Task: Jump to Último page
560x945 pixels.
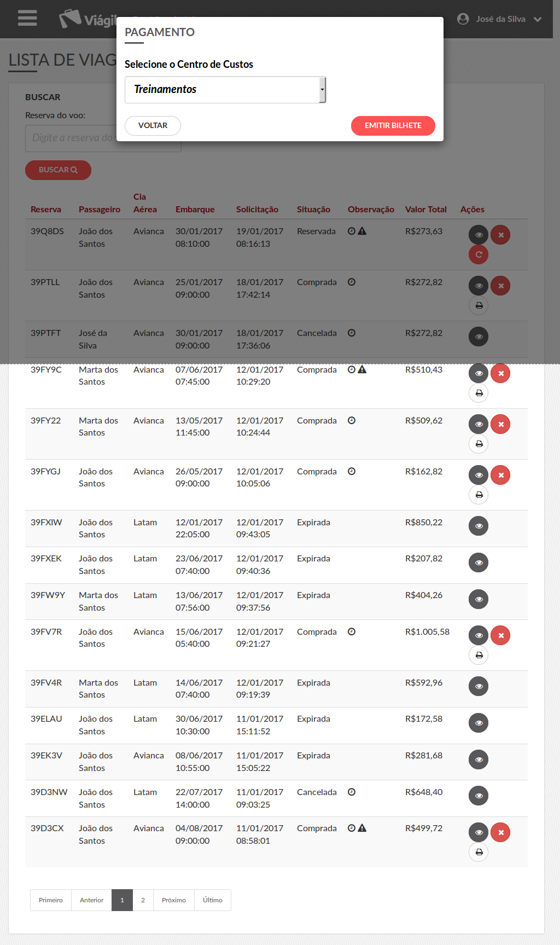Action: coord(212,900)
